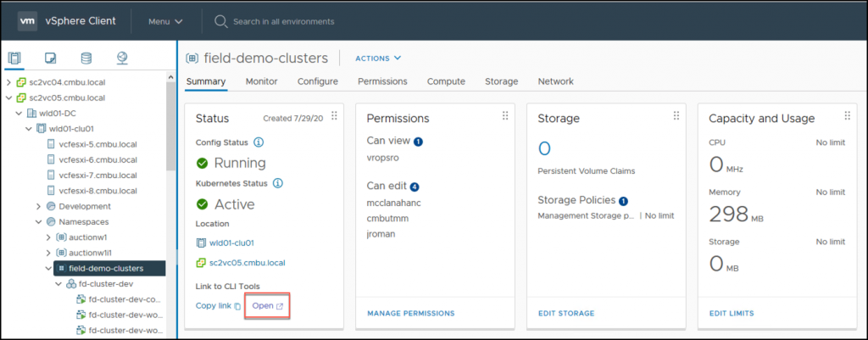868x340 pixels.
Task: Open the Configure tab
Action: coord(318,81)
